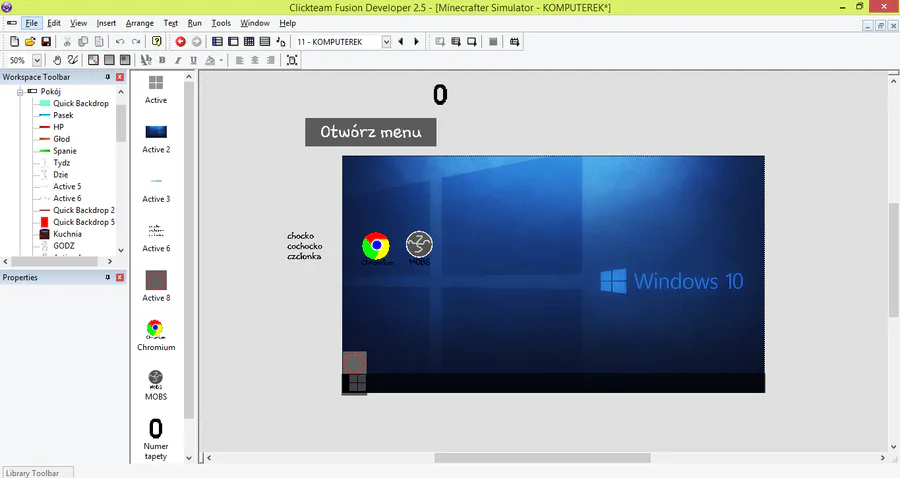The width and height of the screenshot is (900, 478).
Task: Click the frame editor horizontal scrollbar thumb
Action: [542, 458]
